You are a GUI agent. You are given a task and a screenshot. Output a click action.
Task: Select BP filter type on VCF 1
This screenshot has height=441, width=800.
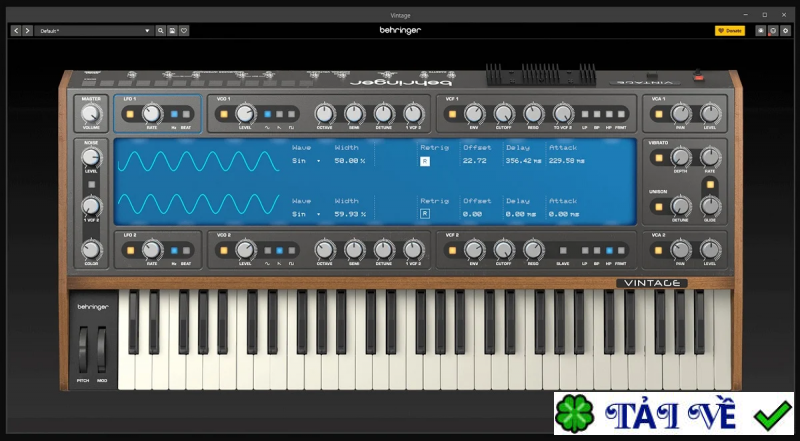(597, 114)
